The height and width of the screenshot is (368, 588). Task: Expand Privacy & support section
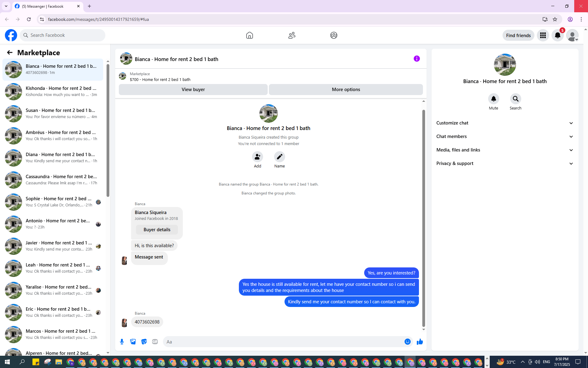point(505,163)
